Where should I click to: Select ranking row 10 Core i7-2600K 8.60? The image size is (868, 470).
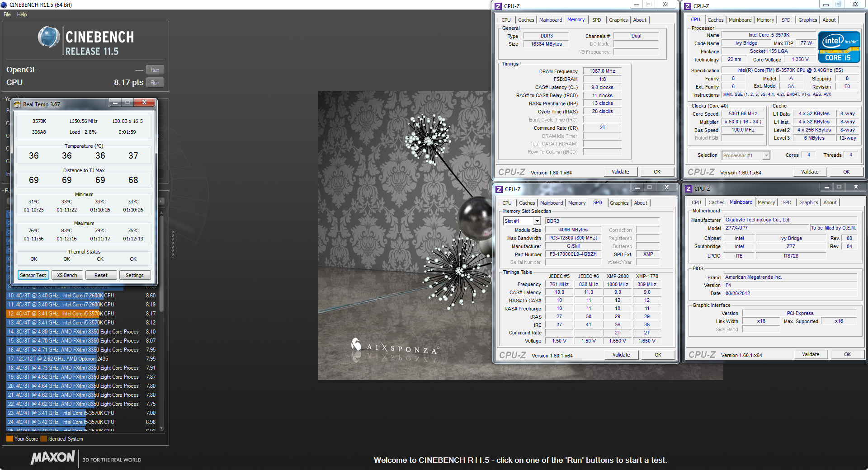point(81,296)
